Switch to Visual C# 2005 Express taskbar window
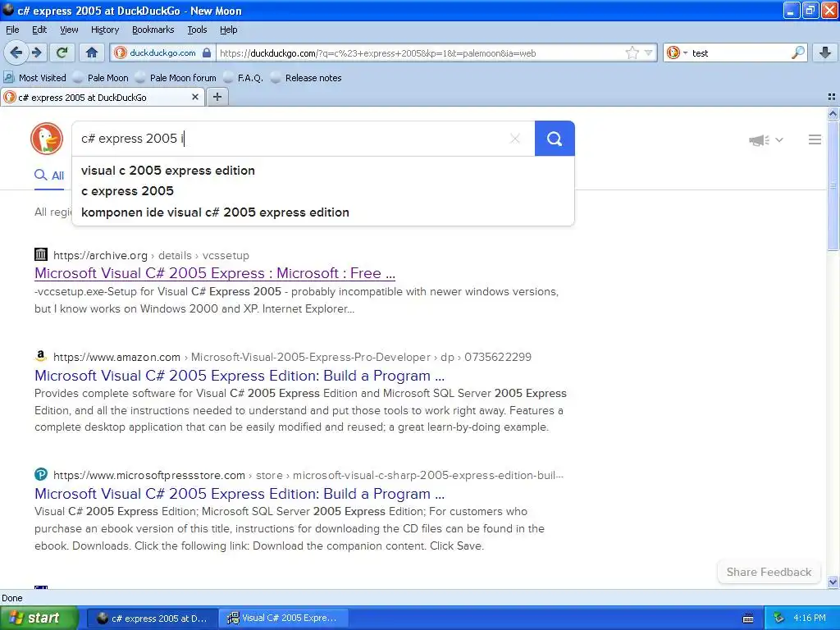 (x=284, y=619)
